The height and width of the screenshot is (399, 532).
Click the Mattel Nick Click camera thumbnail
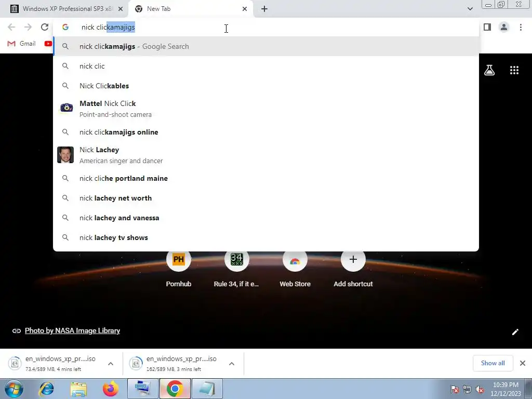click(66, 108)
